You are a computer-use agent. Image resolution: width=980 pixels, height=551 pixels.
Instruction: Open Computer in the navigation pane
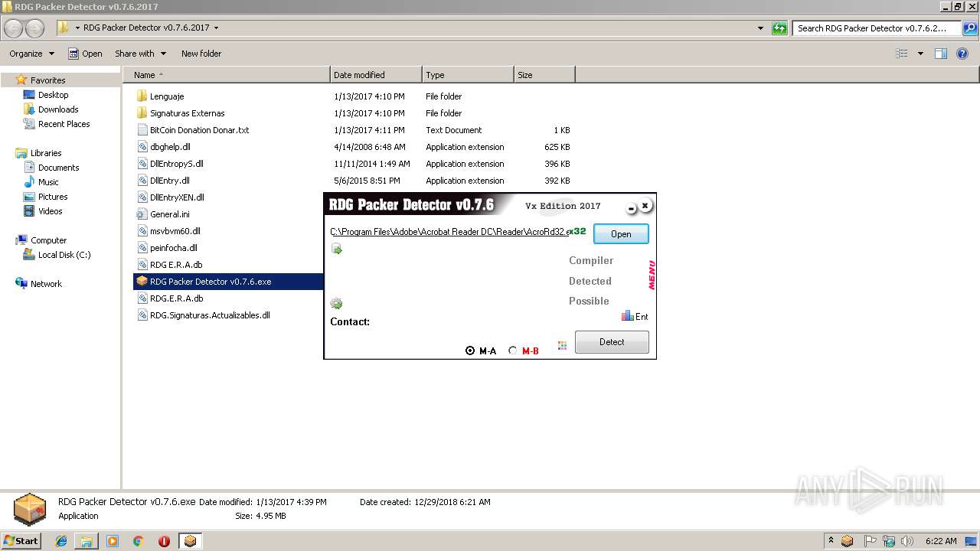(x=48, y=240)
